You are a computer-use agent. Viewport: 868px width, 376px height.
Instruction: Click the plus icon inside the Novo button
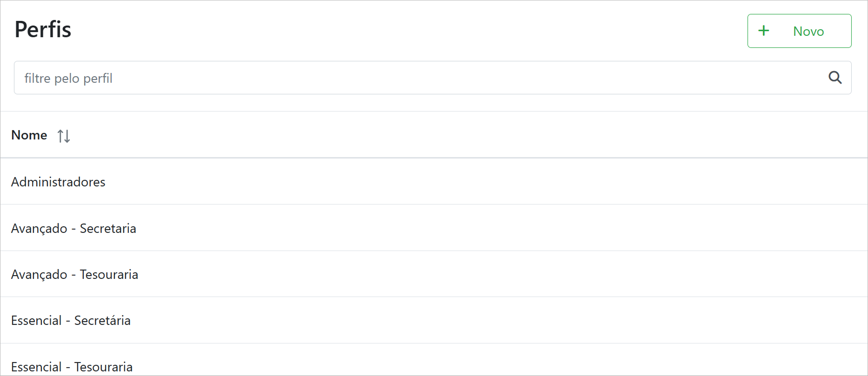763,31
